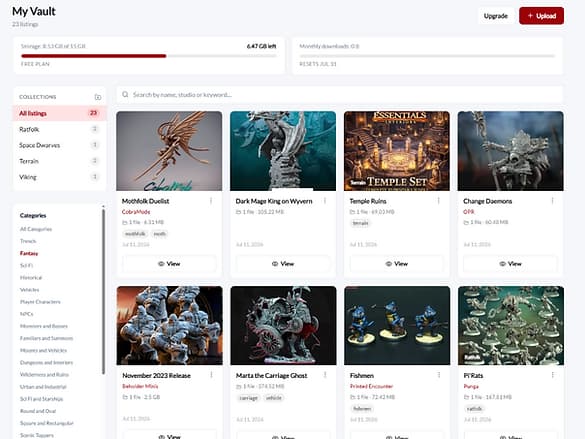Click View button on Mothfolk Duelist card
Screen dimensions: 585x439
coord(169,264)
